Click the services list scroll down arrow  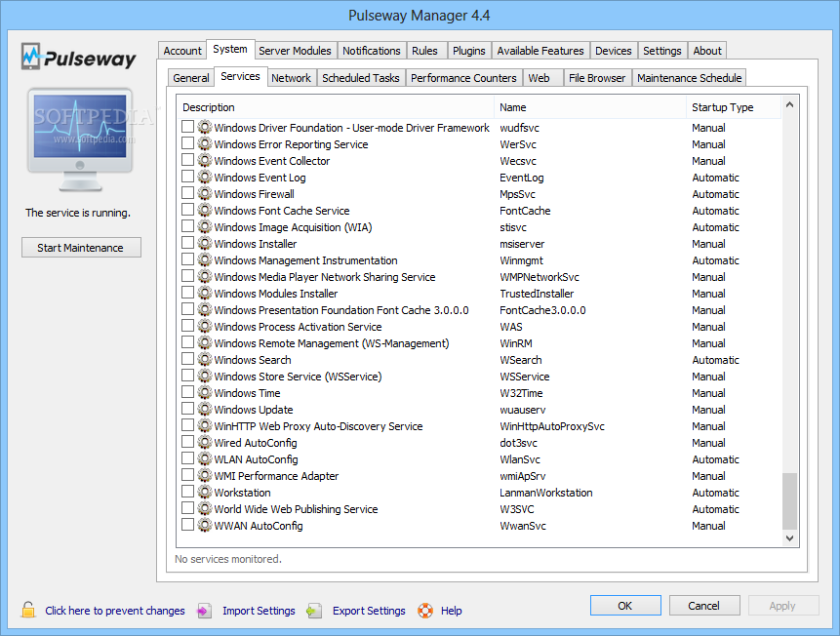[789, 537]
